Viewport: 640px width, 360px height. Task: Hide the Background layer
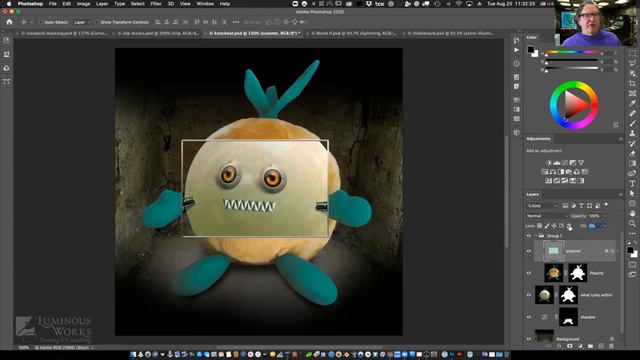coord(529,339)
